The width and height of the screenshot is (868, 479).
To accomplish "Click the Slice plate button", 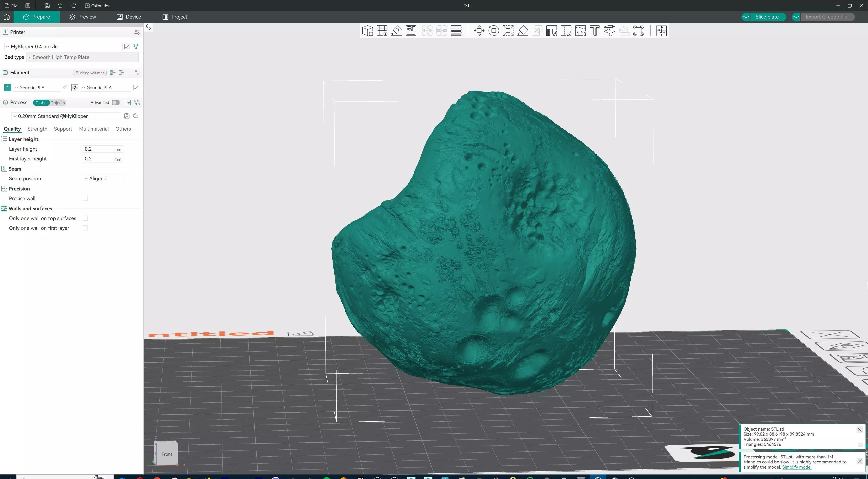I will pyautogui.click(x=767, y=17).
